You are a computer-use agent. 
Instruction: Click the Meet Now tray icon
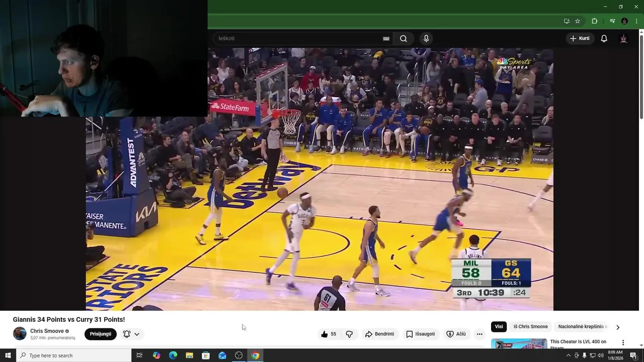point(577,355)
